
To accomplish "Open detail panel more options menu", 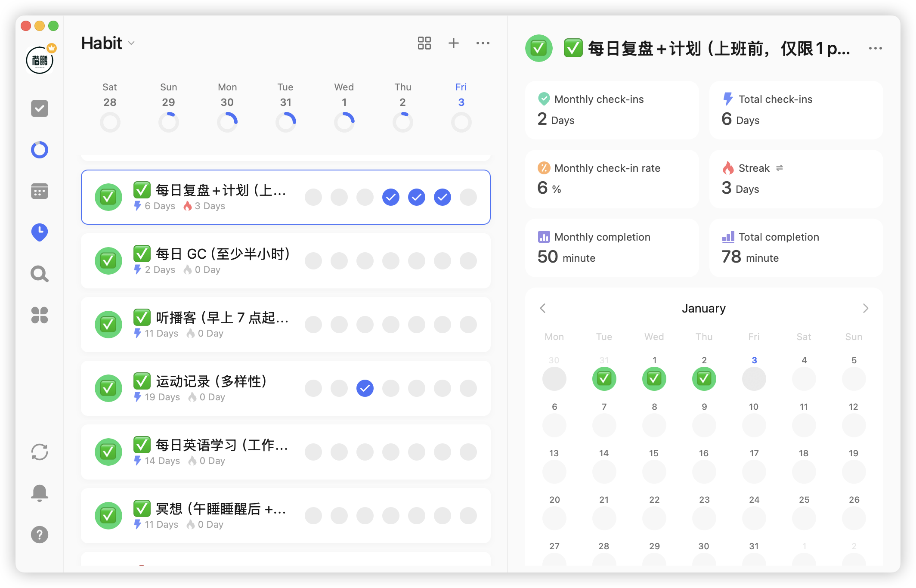I will (x=875, y=48).
